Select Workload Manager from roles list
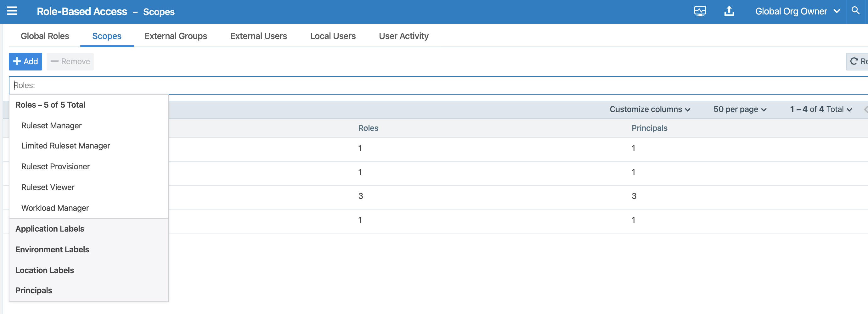The height and width of the screenshot is (314, 868). tap(55, 208)
